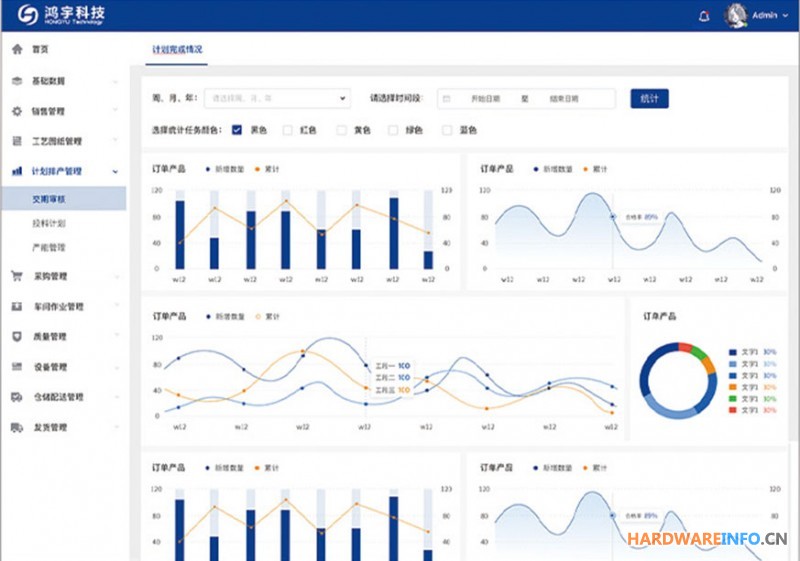The height and width of the screenshot is (561, 800).
Task: Expand the 基础数据 menu chevron
Action: [115, 81]
